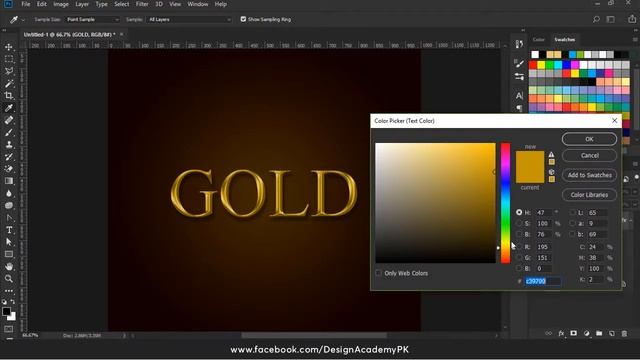Select the R red radio button
Viewport: 640px width, 360px height.
click(519, 247)
